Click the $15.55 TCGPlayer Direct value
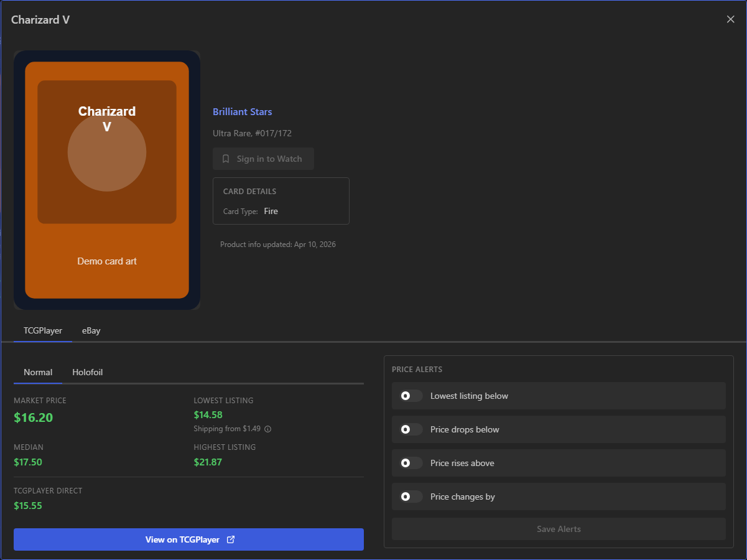The width and height of the screenshot is (747, 560). [x=28, y=505]
